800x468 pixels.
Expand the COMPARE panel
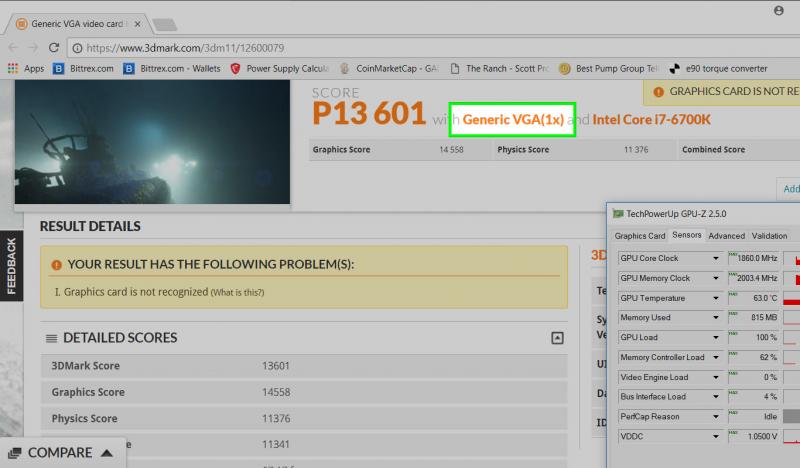[61, 453]
